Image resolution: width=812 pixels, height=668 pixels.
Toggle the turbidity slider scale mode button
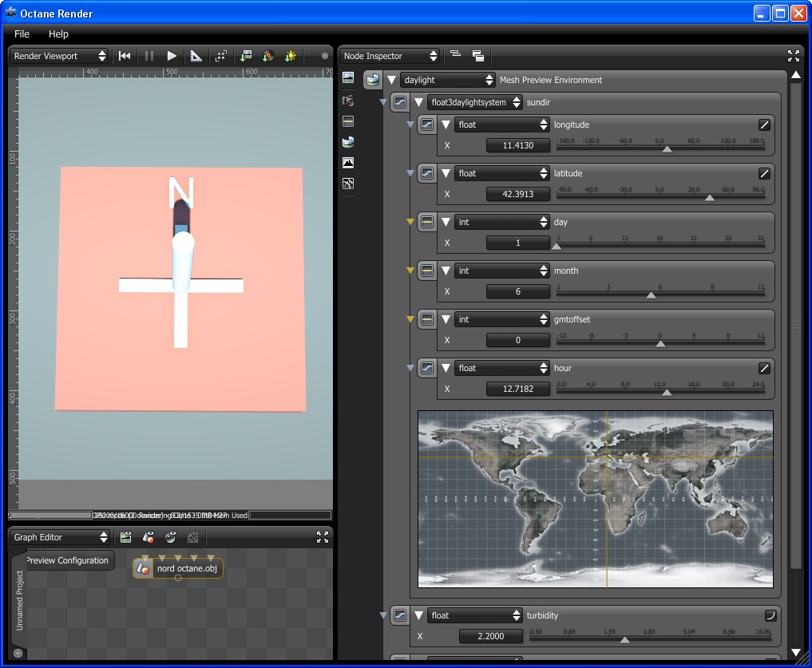pos(770,615)
